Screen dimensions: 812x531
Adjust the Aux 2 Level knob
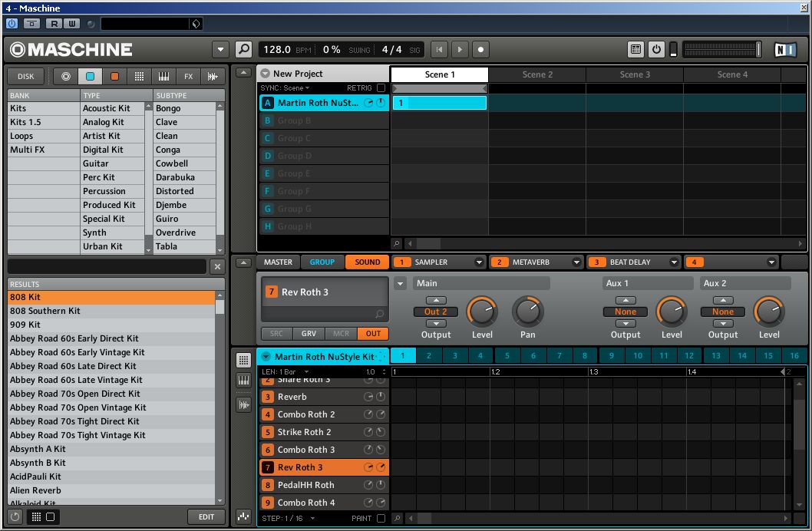pos(769,312)
